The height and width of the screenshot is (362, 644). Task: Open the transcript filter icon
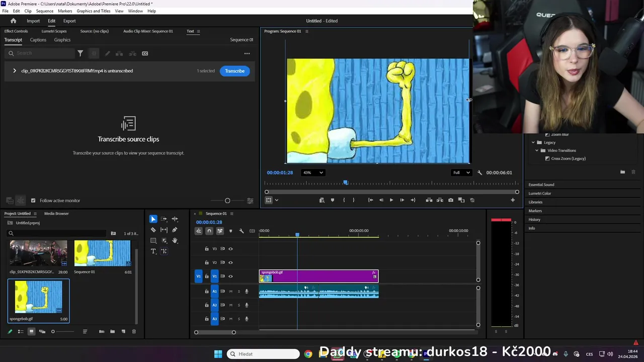(x=80, y=53)
